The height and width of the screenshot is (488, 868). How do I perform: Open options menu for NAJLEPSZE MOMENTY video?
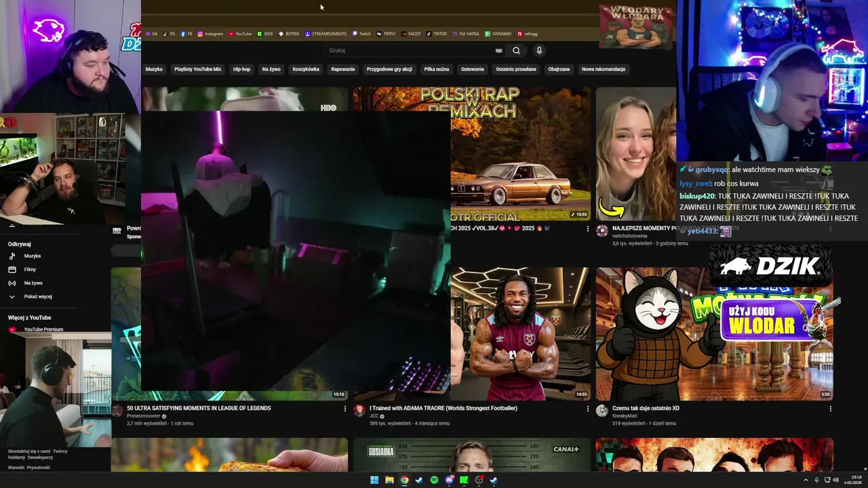(830, 229)
